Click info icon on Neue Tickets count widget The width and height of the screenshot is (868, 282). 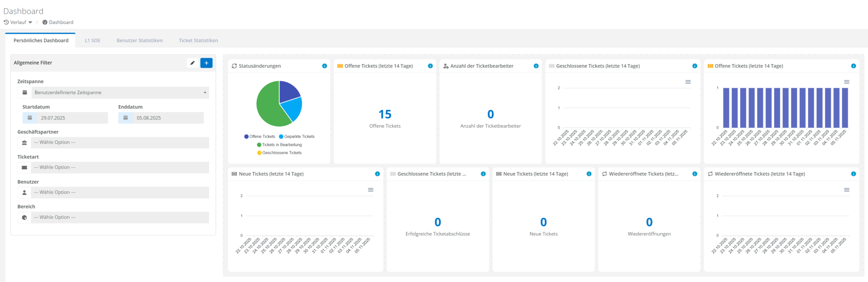589,174
